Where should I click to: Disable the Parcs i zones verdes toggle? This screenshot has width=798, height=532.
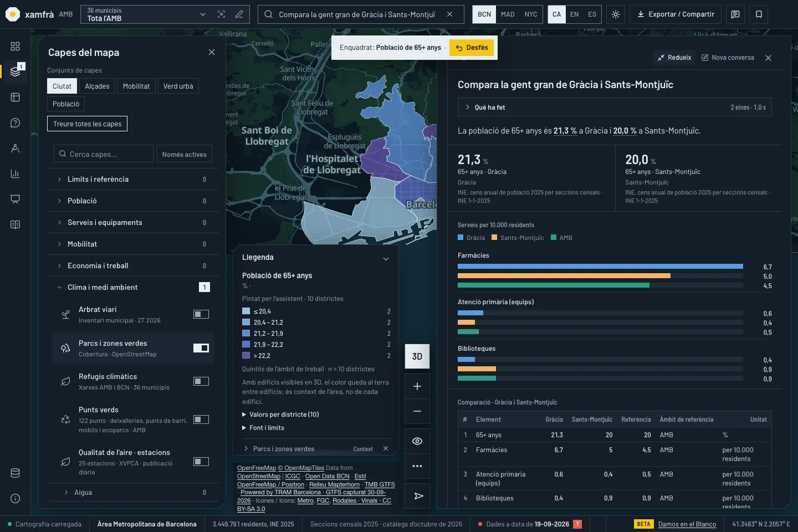click(201, 348)
